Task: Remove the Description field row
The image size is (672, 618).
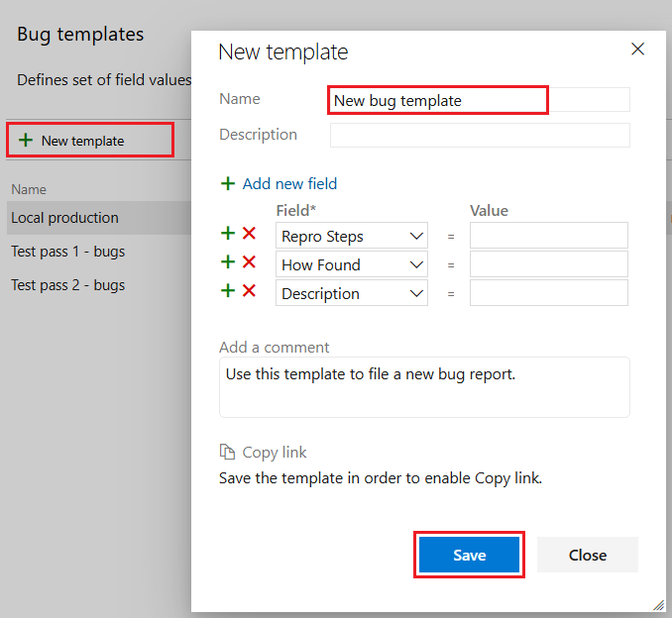Action: point(250,291)
